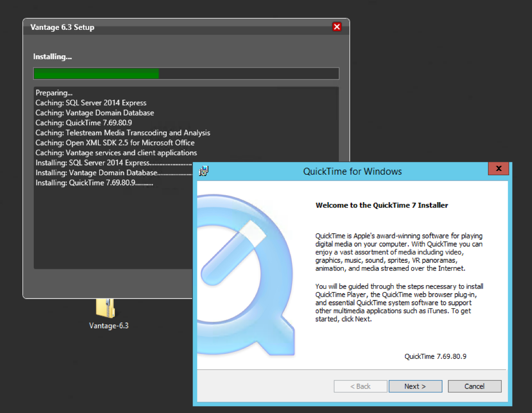Click 'Caching: Telestream Media Transcoding and Analysis' line

[x=123, y=133]
